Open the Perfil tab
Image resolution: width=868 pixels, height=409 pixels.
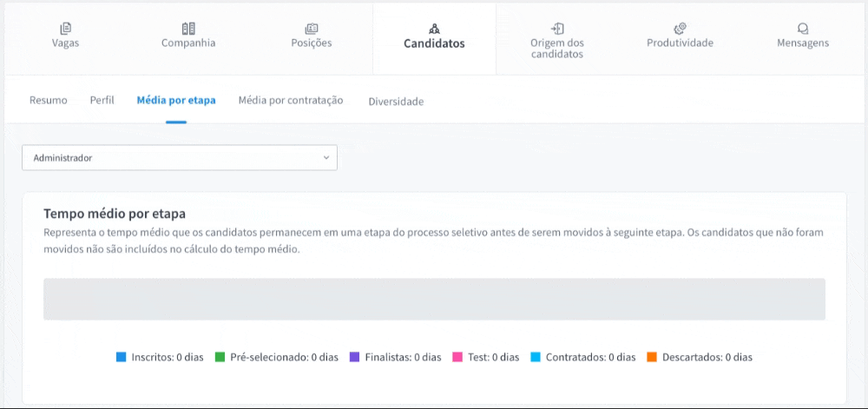(102, 101)
